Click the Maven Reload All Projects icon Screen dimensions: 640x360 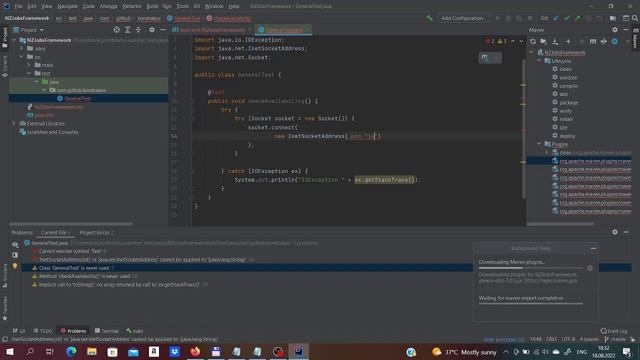[533, 41]
